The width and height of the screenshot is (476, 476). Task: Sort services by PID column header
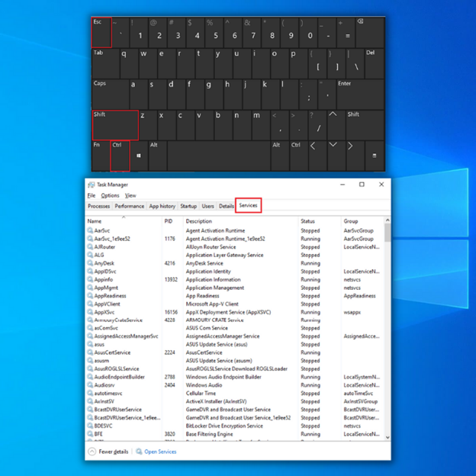click(x=172, y=221)
